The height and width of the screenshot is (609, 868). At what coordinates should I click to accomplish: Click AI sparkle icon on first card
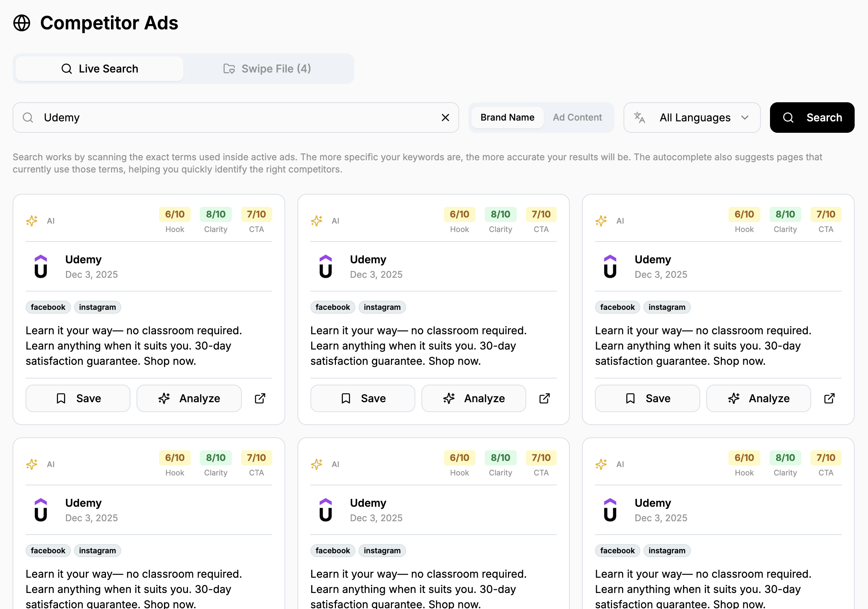[32, 221]
